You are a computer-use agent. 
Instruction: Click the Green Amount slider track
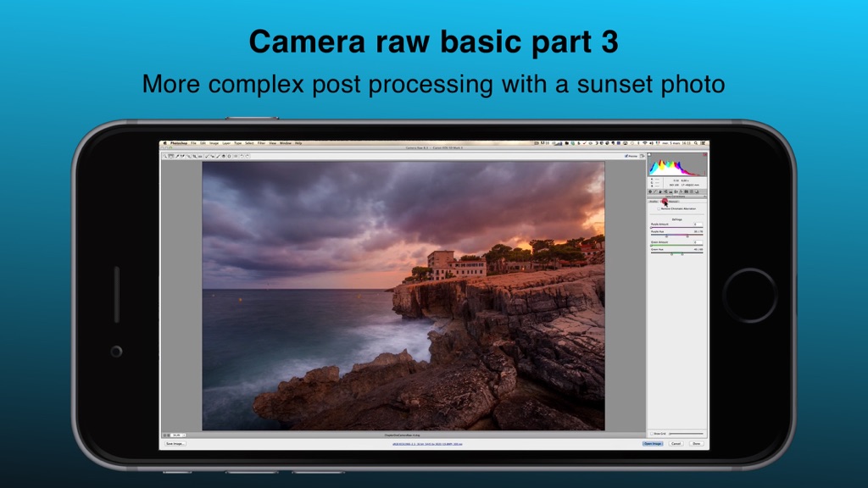tap(677, 246)
